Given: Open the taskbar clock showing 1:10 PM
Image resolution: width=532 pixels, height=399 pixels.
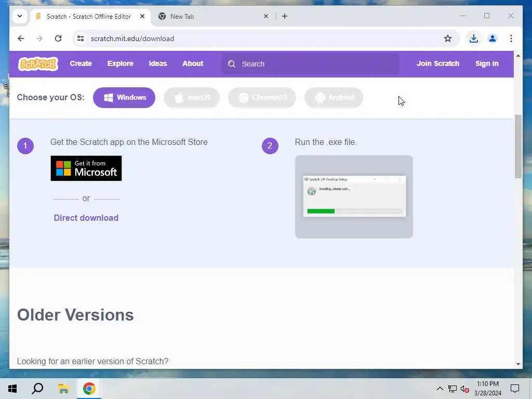Looking at the screenshot, I should click(487, 389).
